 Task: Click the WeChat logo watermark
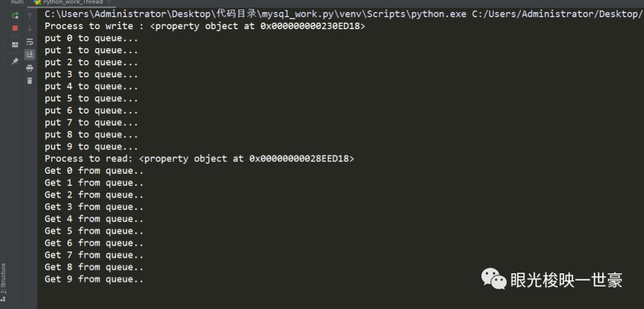(x=493, y=279)
